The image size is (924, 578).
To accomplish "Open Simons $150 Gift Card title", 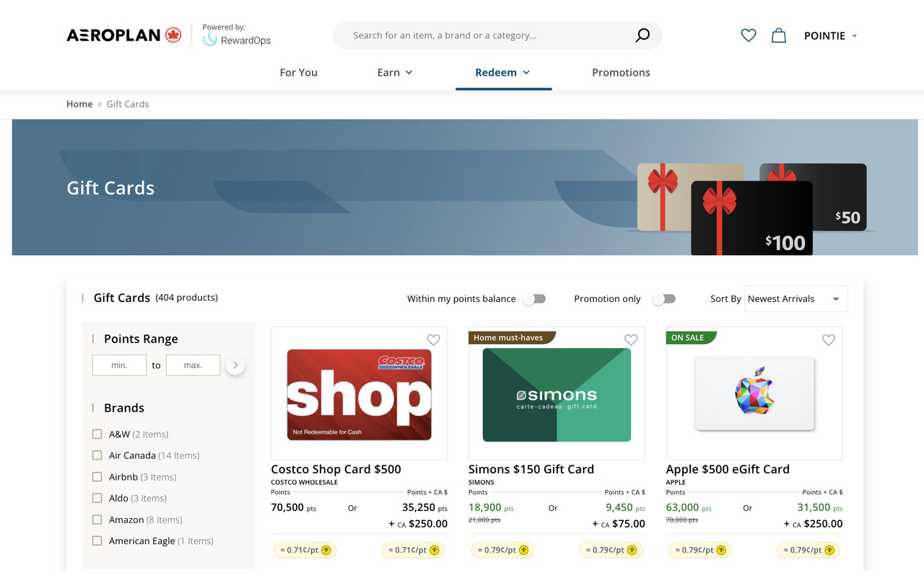I will coord(531,469).
